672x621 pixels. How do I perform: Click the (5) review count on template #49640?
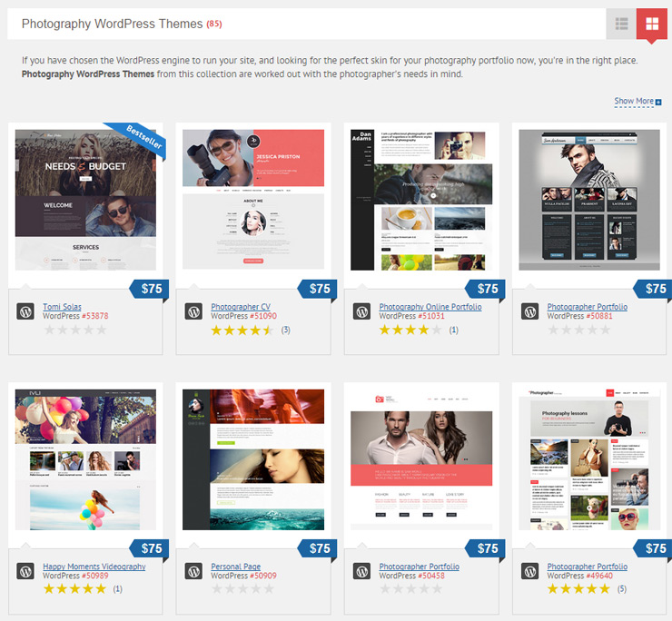tap(622, 589)
